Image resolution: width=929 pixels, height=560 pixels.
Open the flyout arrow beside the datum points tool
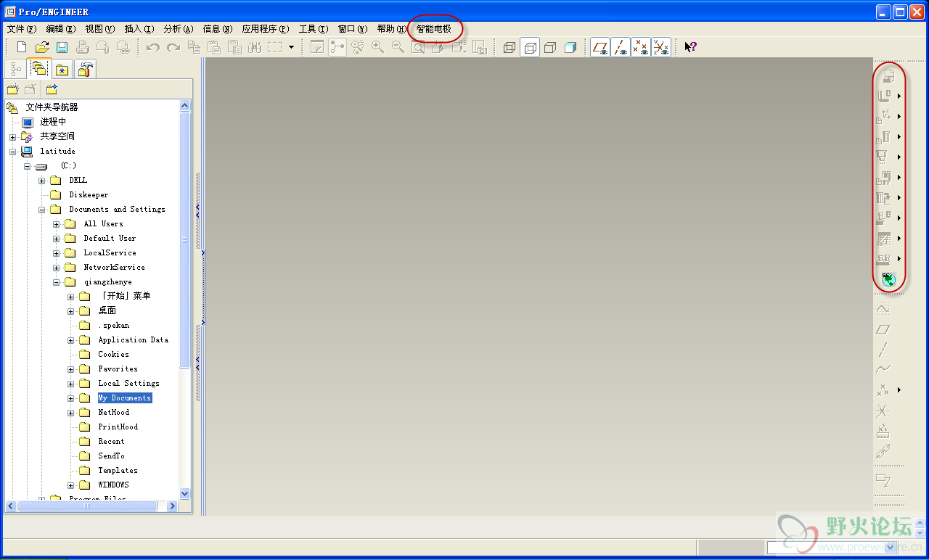tap(899, 390)
